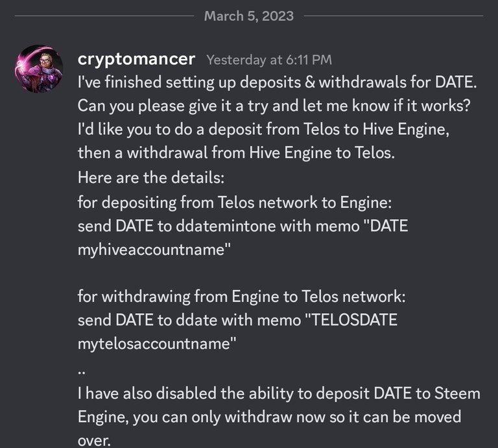Image resolution: width=498 pixels, height=448 pixels.
Task: Click the line 'Engine, you can only withdraw now'
Action: 269,417
